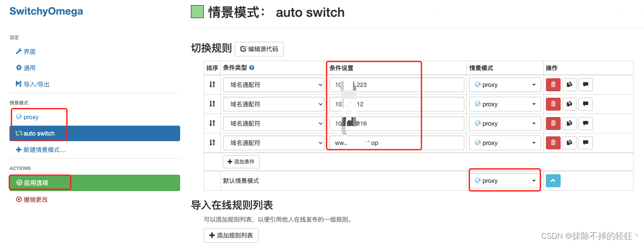Click the sort handle for the 223 rule row
The image size is (644, 244).
coord(212,85)
